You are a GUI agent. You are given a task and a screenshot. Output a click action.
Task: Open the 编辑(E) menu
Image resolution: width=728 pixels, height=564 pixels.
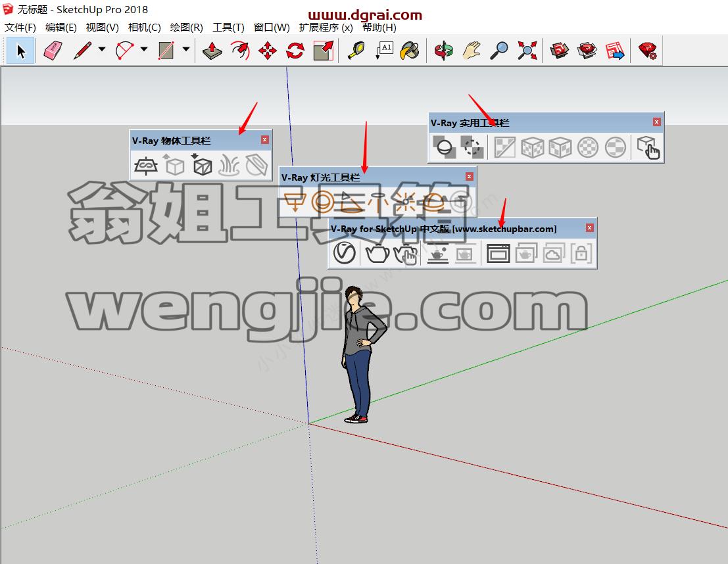coord(61,28)
